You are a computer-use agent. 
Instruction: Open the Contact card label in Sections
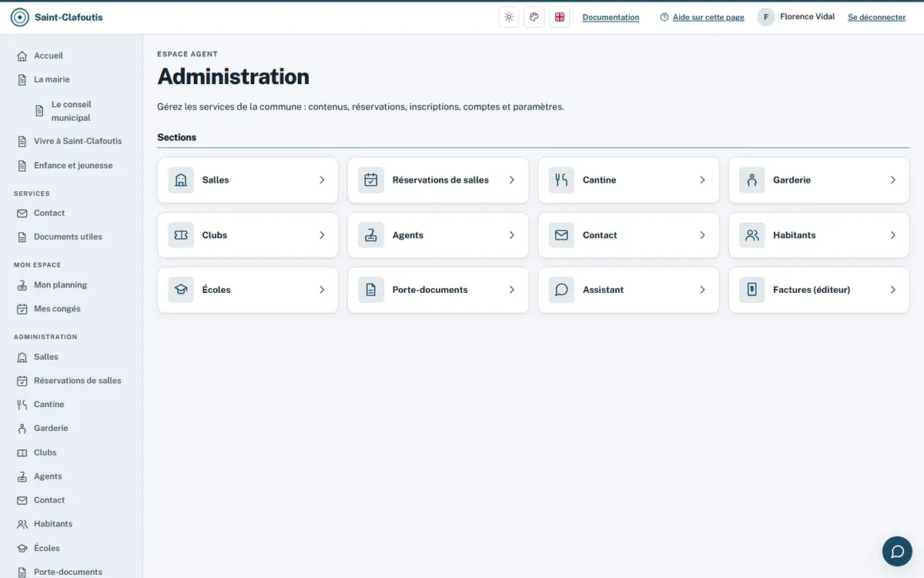pyautogui.click(x=600, y=235)
